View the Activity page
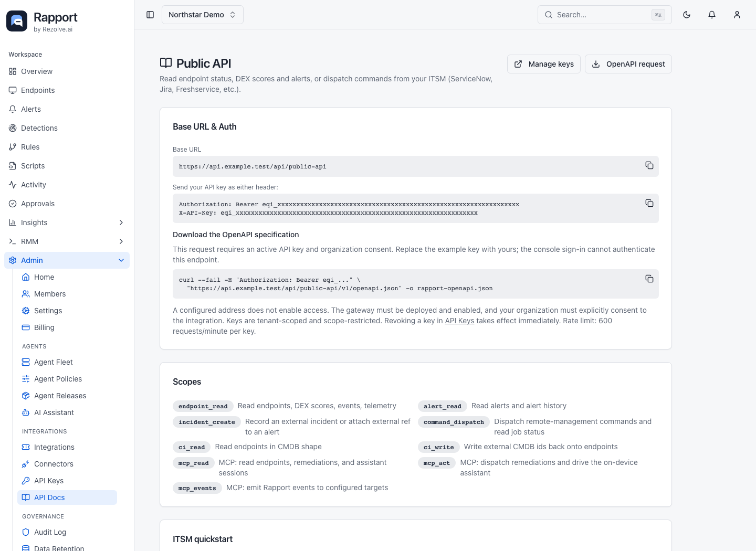Viewport: 756px width, 551px height. tap(67, 185)
